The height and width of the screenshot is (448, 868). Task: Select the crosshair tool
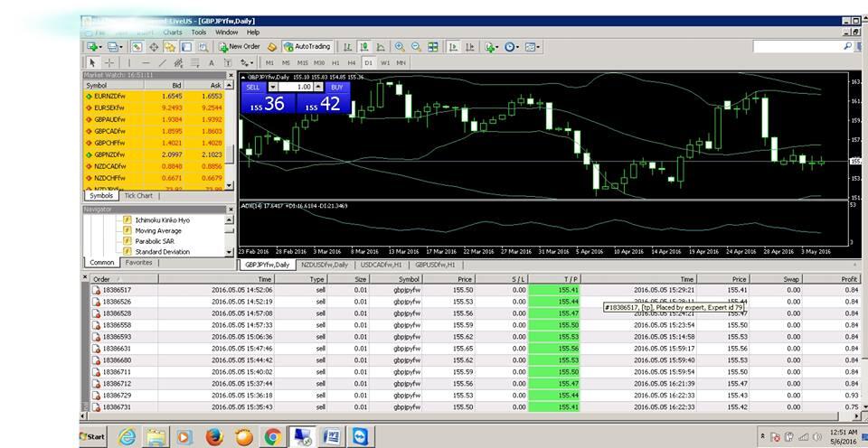109,62
